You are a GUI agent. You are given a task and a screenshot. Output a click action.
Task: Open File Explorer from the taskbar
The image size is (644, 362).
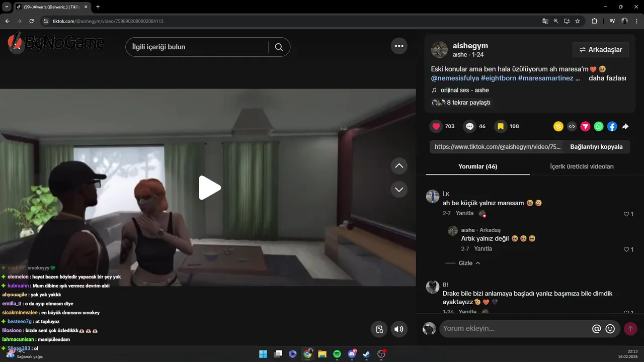[x=323, y=354]
